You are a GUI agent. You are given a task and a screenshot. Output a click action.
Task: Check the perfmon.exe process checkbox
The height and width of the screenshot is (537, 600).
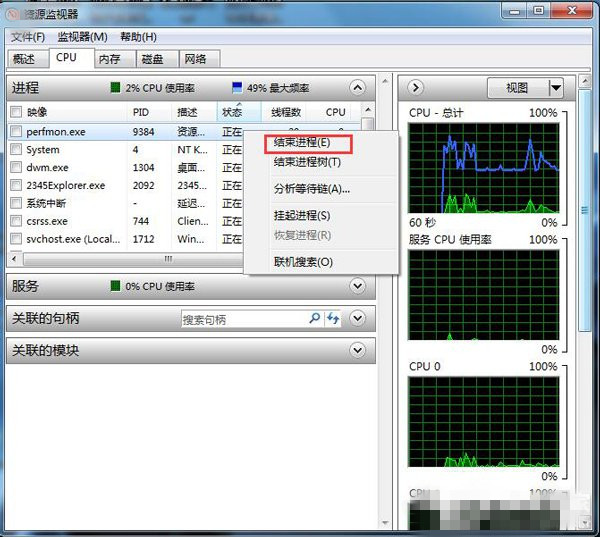16,131
